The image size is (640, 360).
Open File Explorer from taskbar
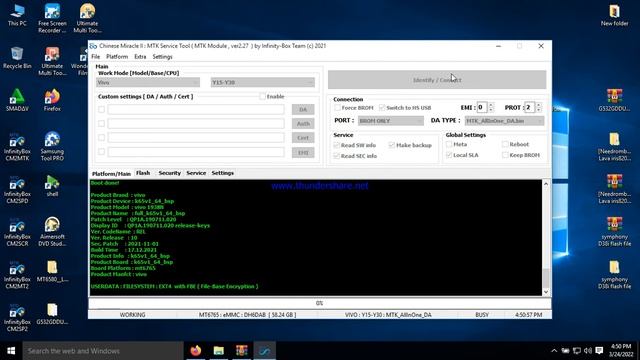(219, 351)
